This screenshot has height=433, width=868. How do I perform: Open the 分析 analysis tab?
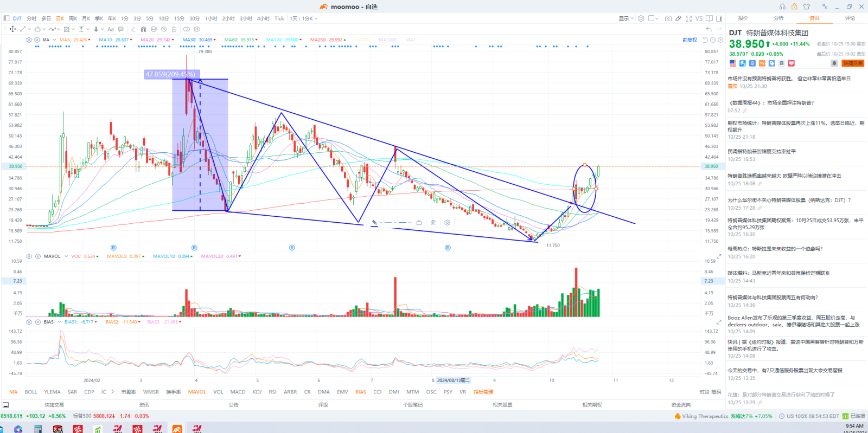click(778, 18)
